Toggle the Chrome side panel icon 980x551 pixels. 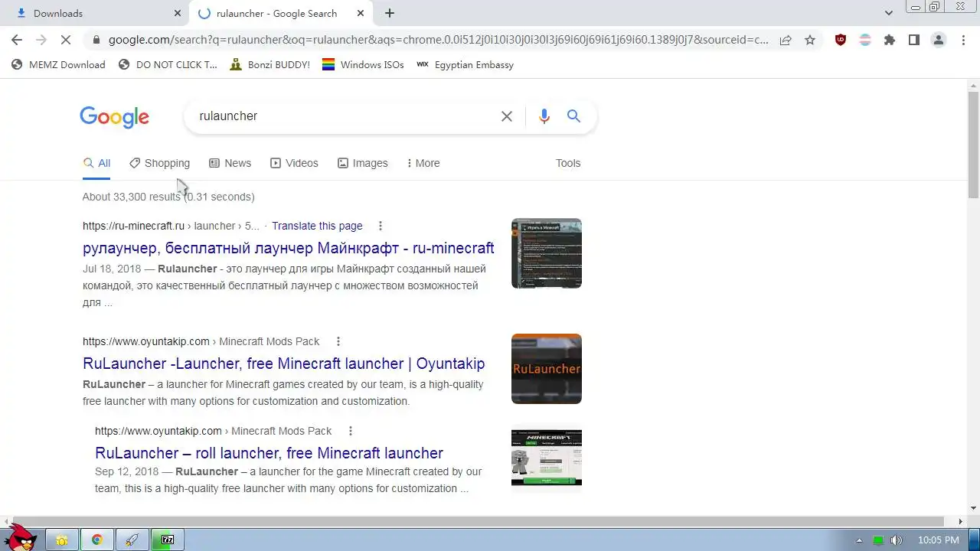914,40
